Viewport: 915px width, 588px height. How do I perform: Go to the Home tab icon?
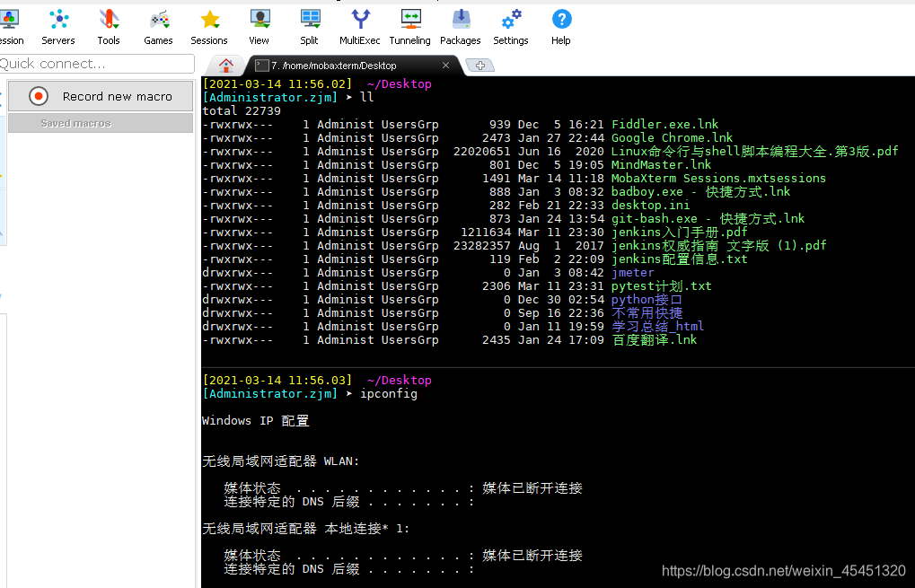coord(226,66)
